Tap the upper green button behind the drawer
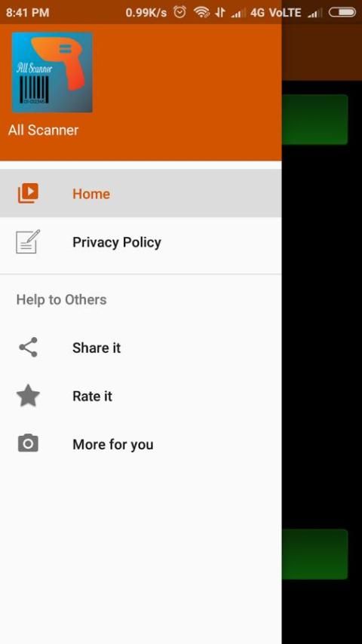 (x=314, y=119)
